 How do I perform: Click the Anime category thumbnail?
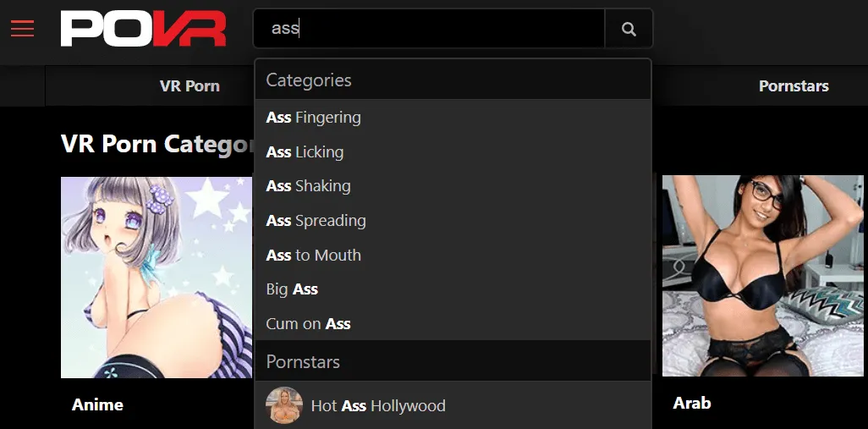(x=157, y=277)
